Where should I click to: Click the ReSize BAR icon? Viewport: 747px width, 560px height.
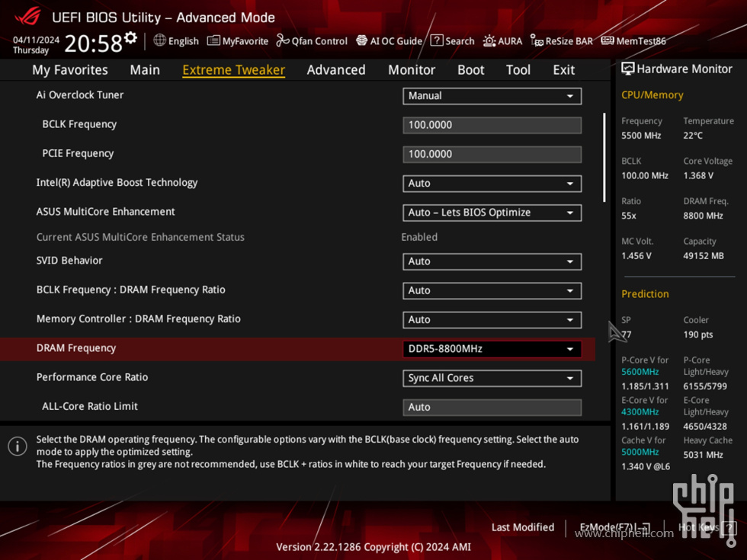pyautogui.click(x=537, y=41)
